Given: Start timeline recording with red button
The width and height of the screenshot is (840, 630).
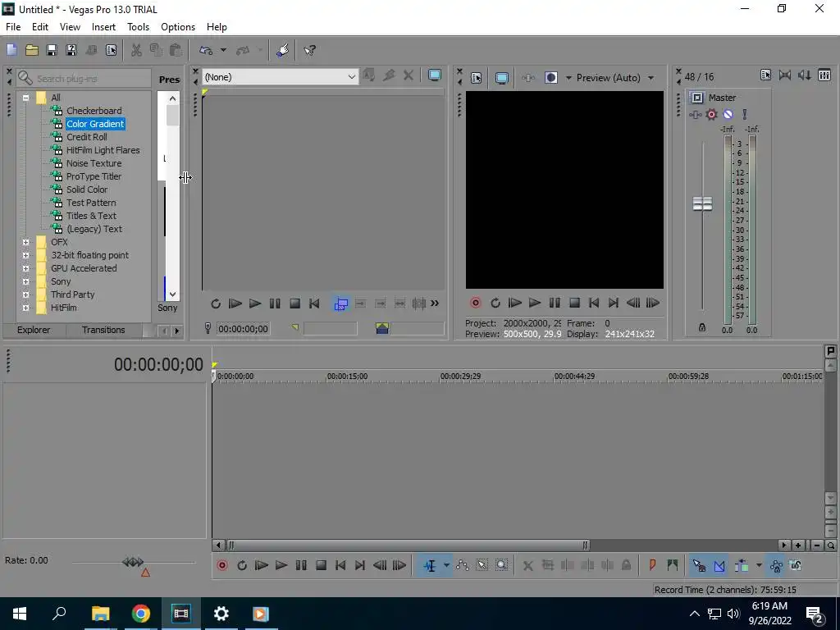Looking at the screenshot, I should coord(221,566).
